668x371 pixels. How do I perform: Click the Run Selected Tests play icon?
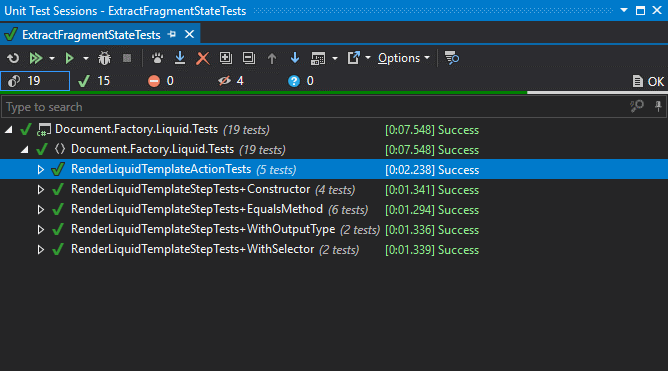pyautogui.click(x=69, y=58)
